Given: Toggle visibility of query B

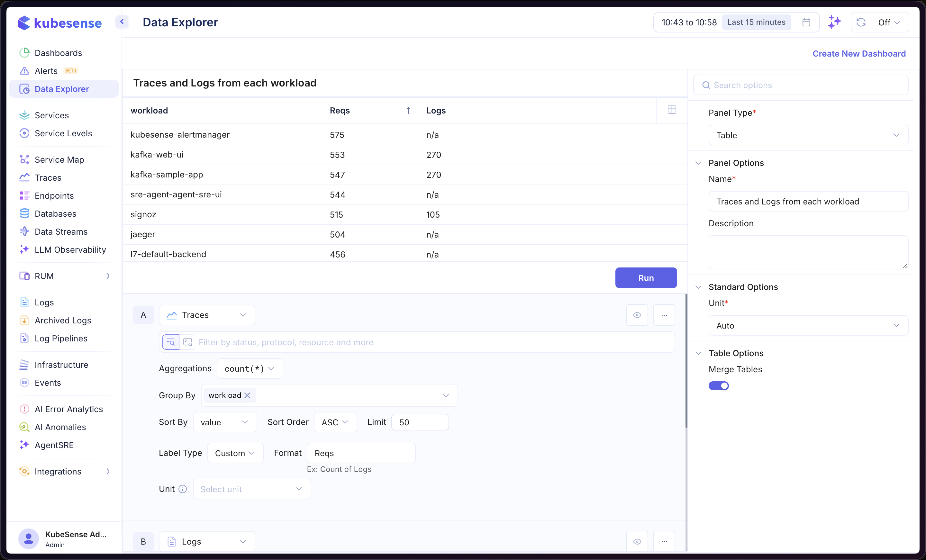Looking at the screenshot, I should coord(637,541).
